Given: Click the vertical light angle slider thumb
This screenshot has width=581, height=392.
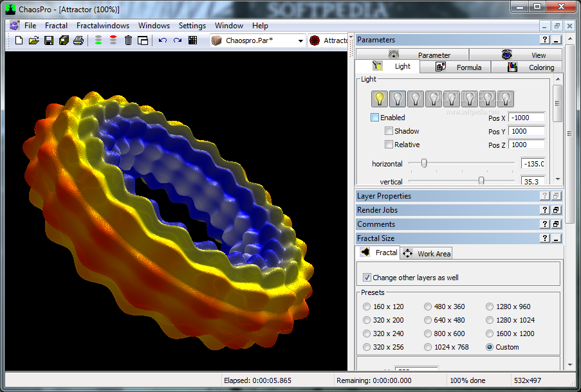Looking at the screenshot, I should tap(481, 181).
